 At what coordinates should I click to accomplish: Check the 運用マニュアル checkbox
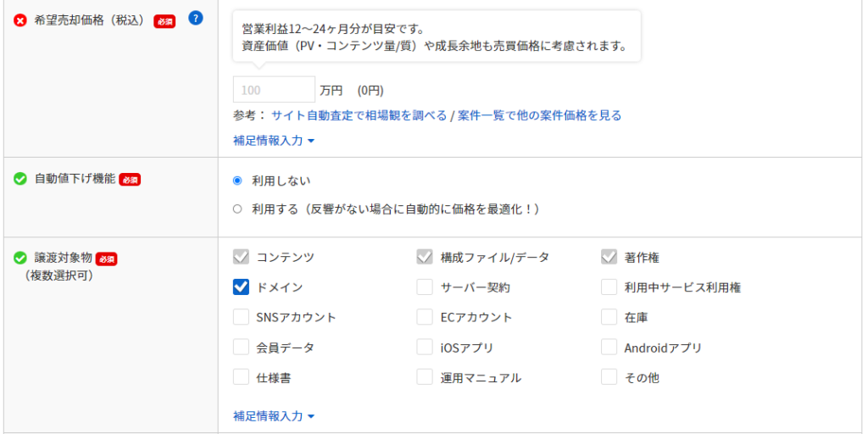click(425, 377)
